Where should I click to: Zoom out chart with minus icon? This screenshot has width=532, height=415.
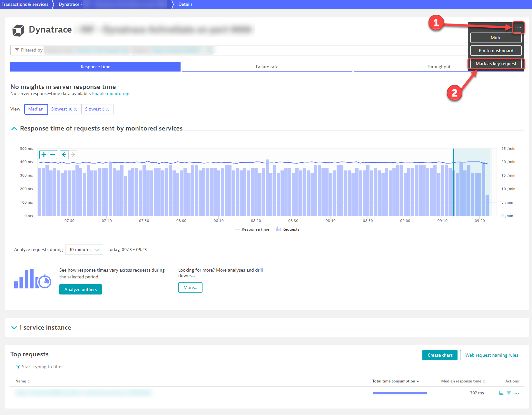53,155
